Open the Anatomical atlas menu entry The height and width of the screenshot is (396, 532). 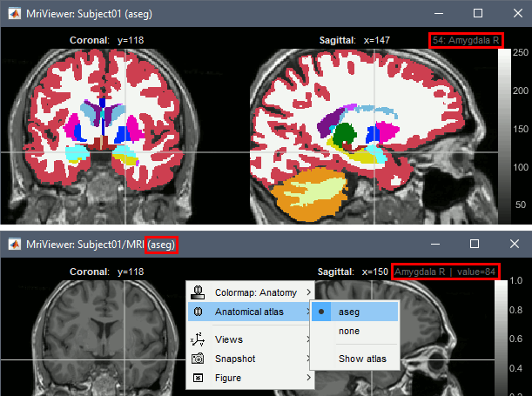pyautogui.click(x=249, y=312)
